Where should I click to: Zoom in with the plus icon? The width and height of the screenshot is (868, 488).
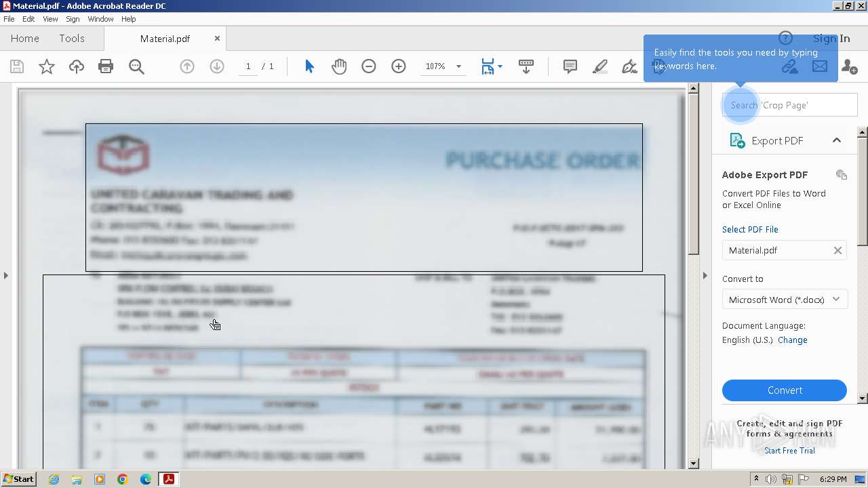click(399, 66)
